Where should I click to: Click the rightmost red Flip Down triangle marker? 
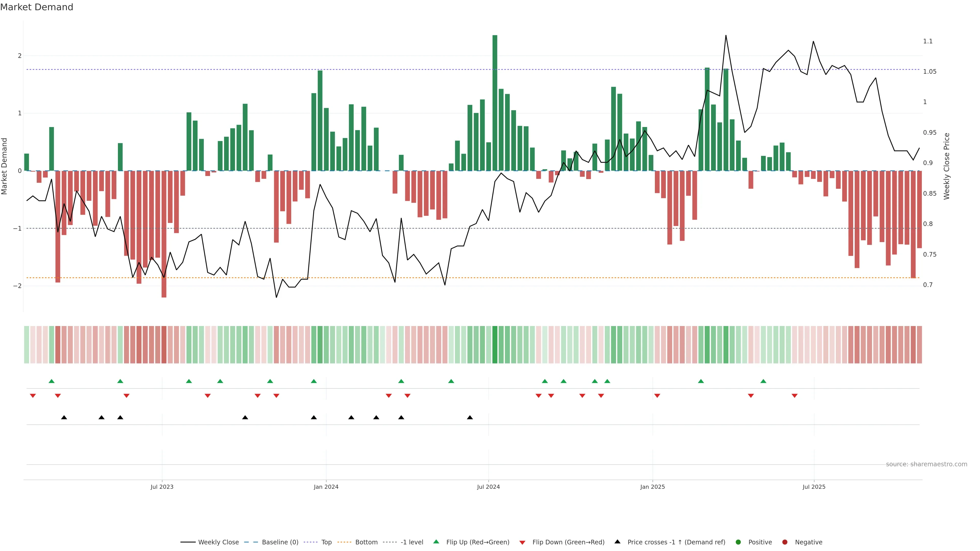pos(794,396)
